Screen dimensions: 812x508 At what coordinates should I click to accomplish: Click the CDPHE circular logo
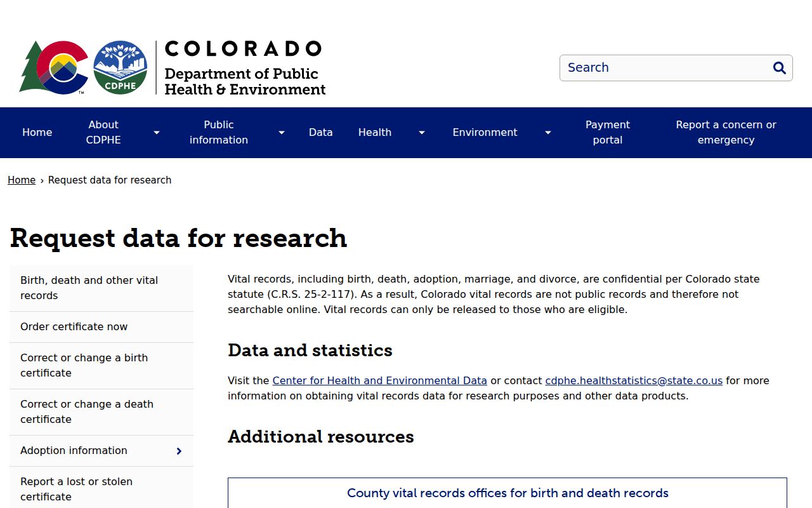pyautogui.click(x=121, y=67)
